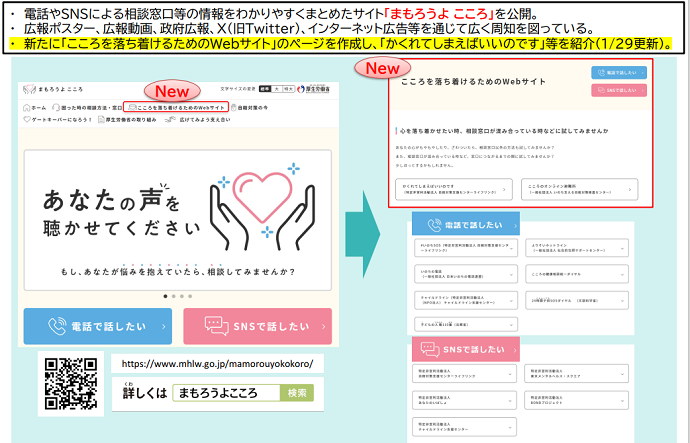
Task: Select the second carousel dot
Action: tap(174, 296)
